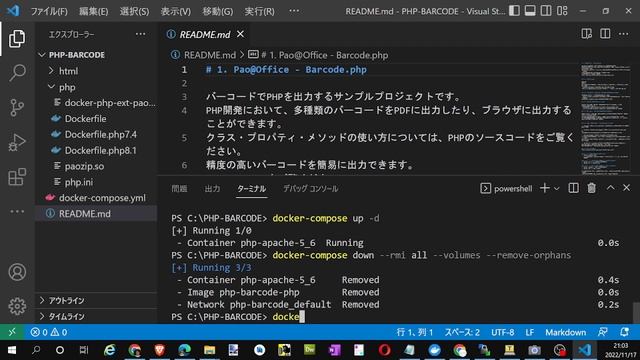Open the 実行(R) menu

(x=259, y=11)
